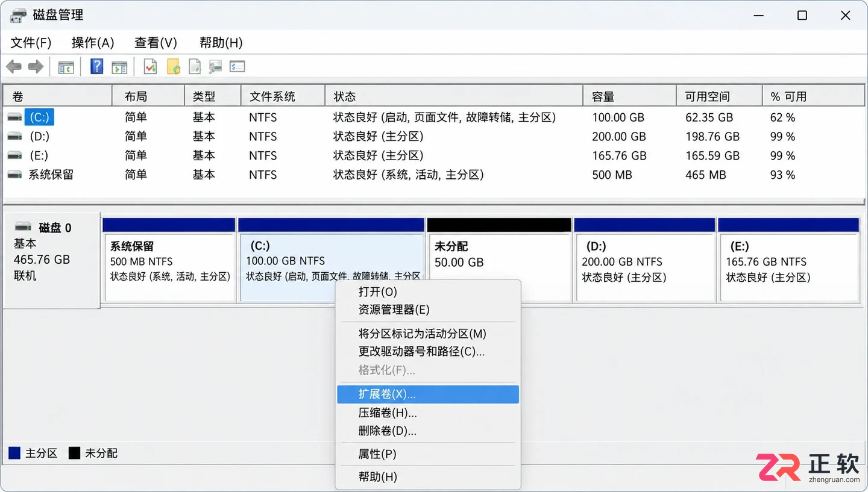This screenshot has height=492, width=868.
Task: Select 打开(O) in the context menu
Action: point(428,292)
